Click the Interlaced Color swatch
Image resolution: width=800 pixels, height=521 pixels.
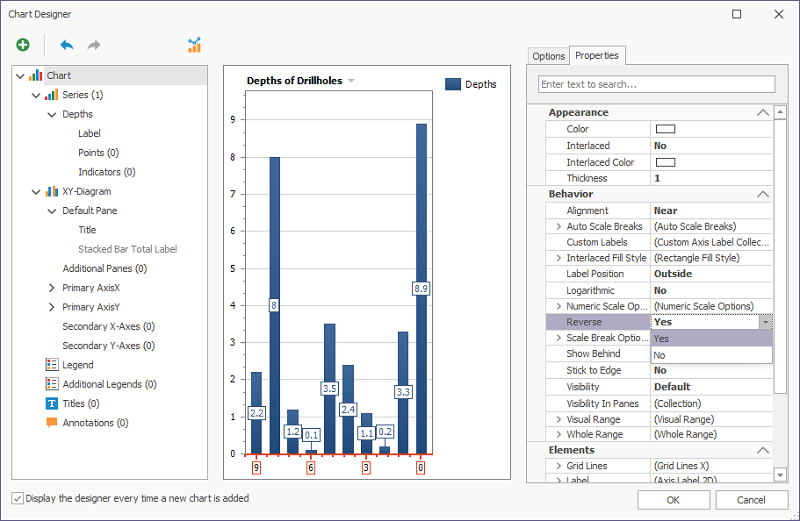point(665,162)
